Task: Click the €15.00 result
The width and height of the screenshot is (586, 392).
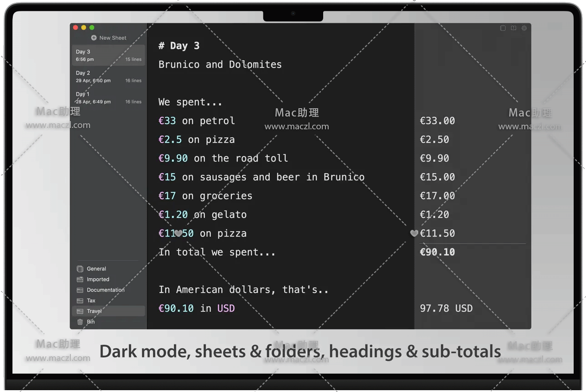Action: (437, 177)
